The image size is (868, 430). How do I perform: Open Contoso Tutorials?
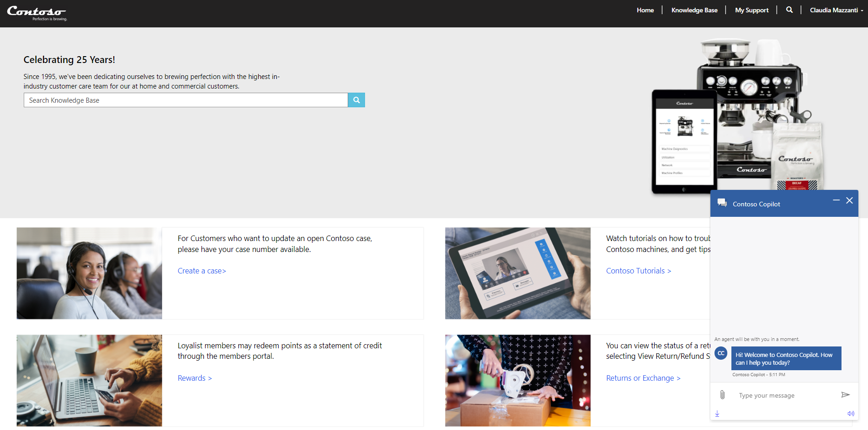[x=638, y=270]
